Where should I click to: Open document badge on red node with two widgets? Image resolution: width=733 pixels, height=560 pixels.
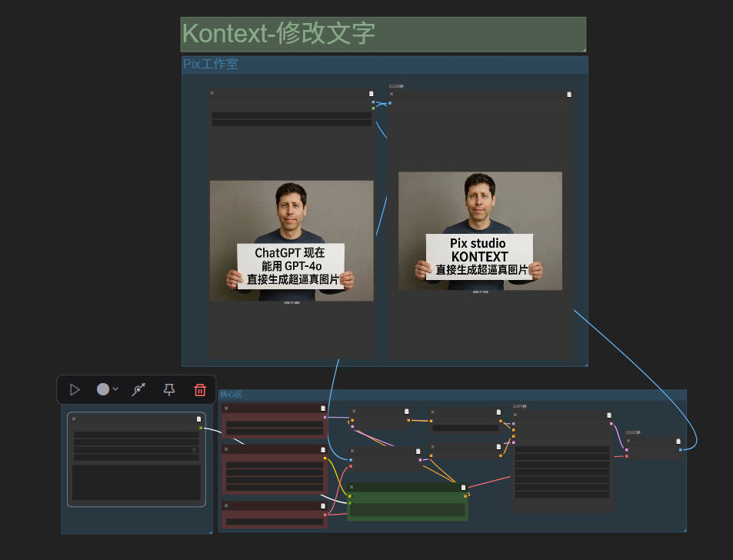click(322, 408)
